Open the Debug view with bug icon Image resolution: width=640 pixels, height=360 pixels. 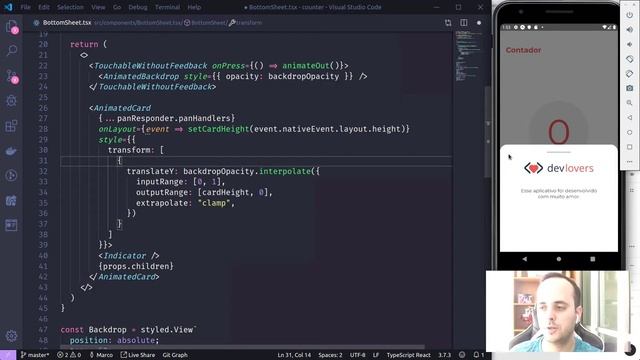11,101
